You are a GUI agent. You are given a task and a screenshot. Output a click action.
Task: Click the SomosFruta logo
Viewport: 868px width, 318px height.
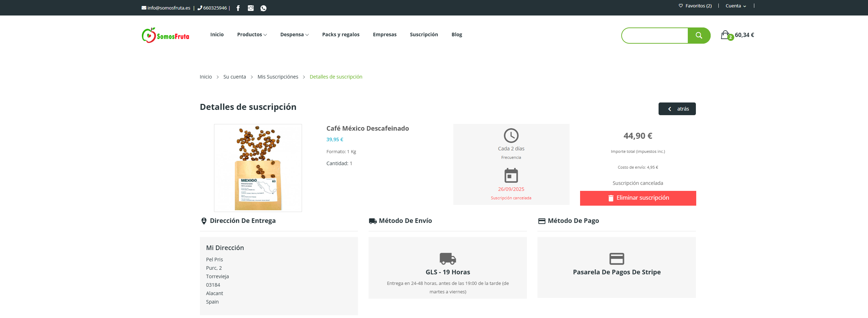pyautogui.click(x=165, y=35)
